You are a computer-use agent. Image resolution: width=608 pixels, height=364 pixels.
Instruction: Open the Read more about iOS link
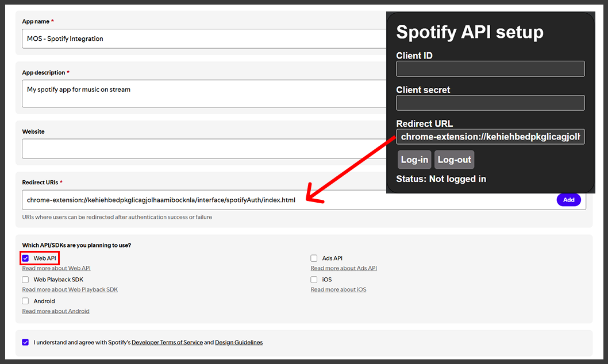tap(338, 289)
